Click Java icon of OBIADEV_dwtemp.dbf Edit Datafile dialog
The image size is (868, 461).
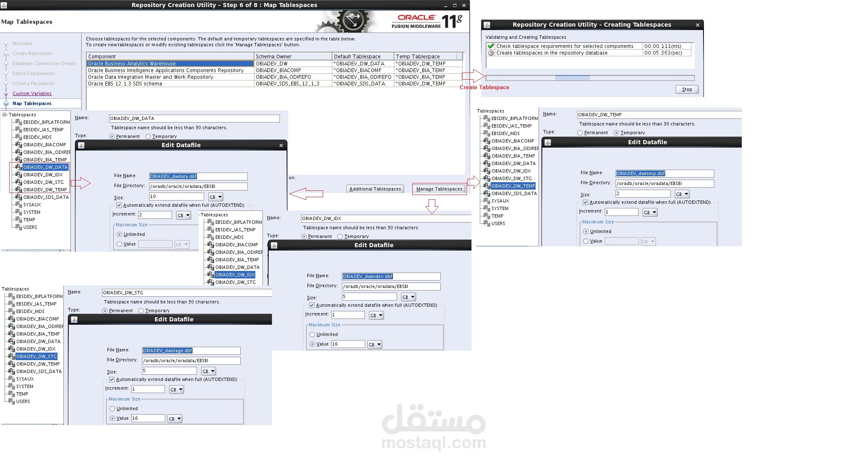pyautogui.click(x=548, y=143)
